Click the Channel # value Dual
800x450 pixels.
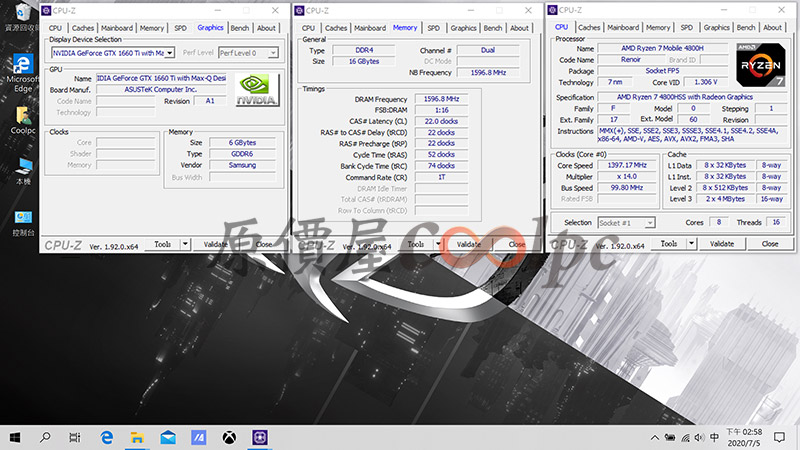coord(488,50)
